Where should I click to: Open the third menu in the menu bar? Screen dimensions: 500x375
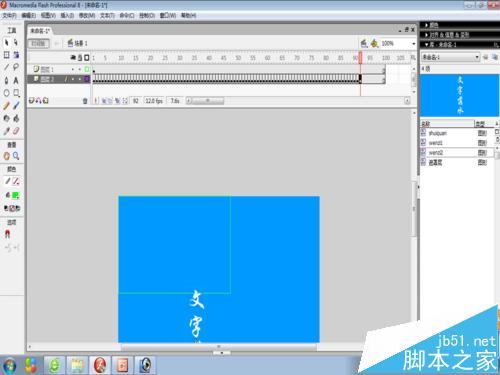point(48,15)
